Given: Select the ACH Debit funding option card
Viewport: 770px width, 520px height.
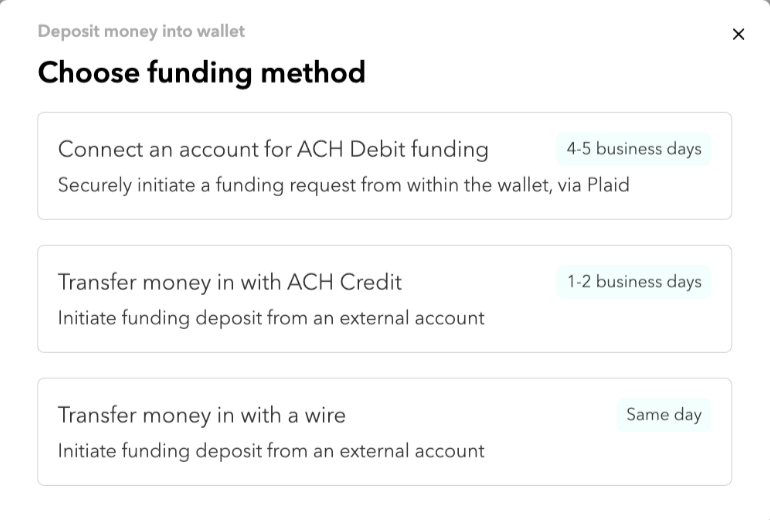Looking at the screenshot, I should pos(384,166).
